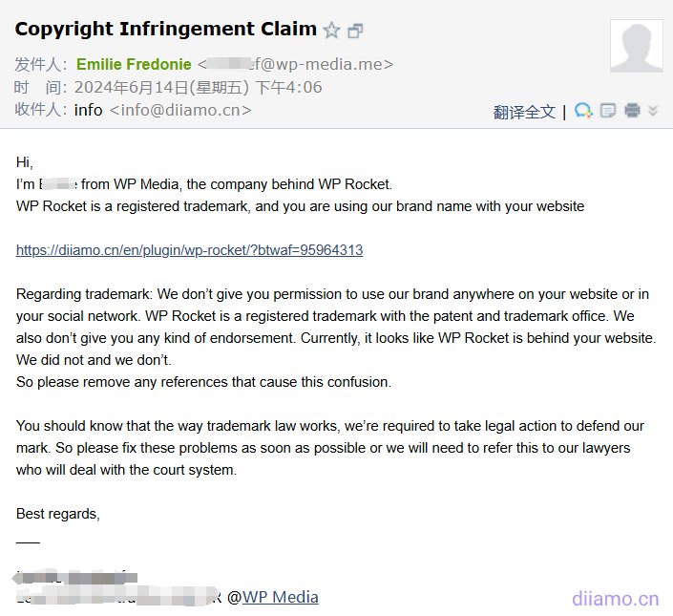This screenshot has width=673, height=616.
Task: Open the email in a new window
Action: pyautogui.click(x=355, y=31)
